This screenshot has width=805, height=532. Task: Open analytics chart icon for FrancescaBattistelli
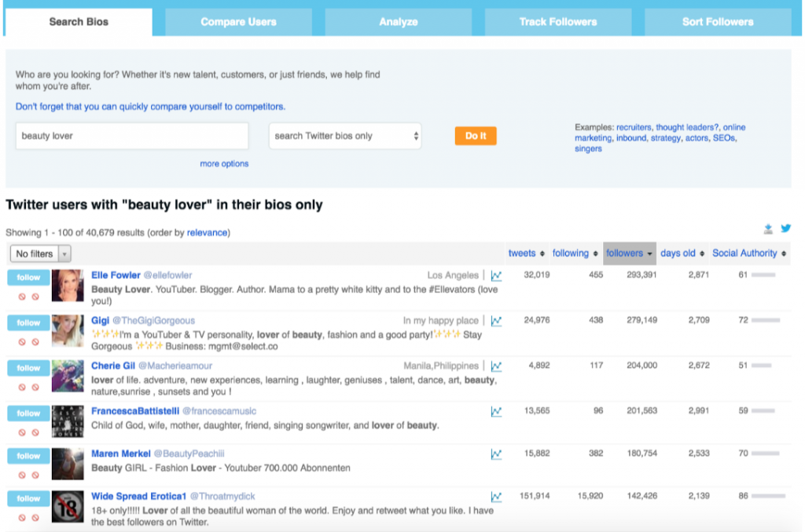tap(496, 411)
